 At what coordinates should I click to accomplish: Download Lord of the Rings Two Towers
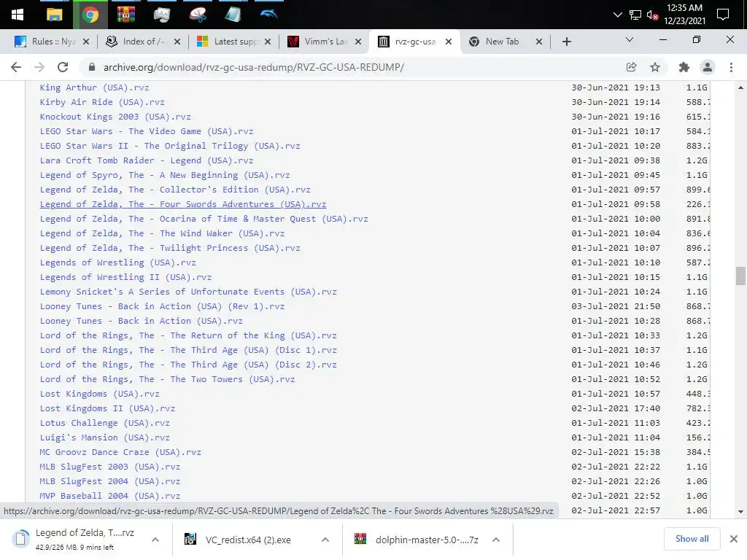(167, 379)
